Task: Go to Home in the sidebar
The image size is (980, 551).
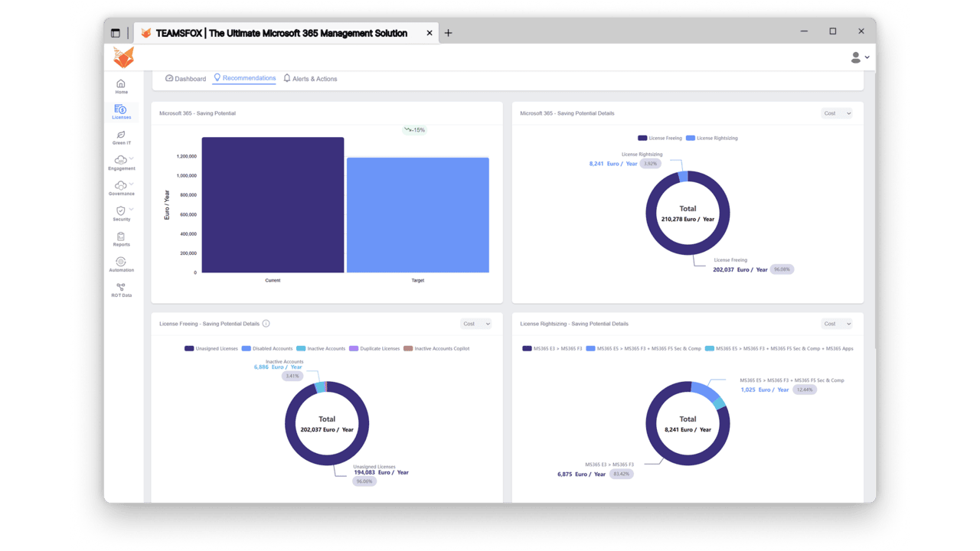Action: (x=121, y=86)
